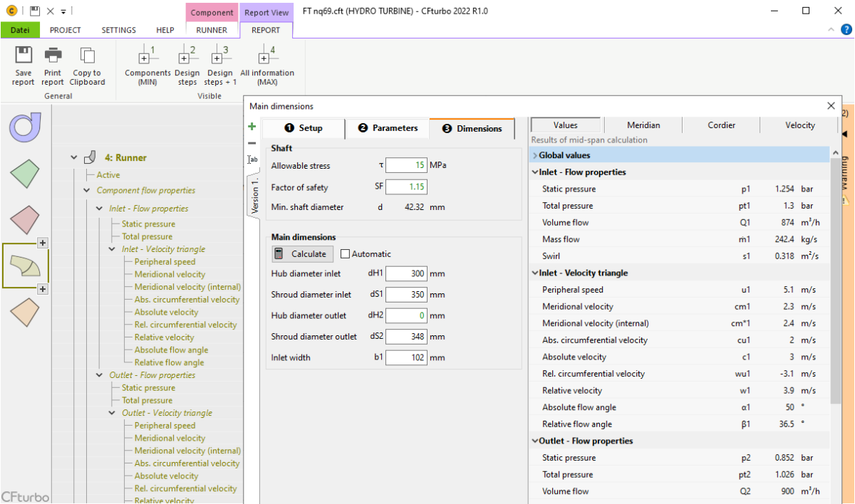Collapse Outlet - Flow properties tree node
Viewport: 855px width, 504px height.
[99, 375]
